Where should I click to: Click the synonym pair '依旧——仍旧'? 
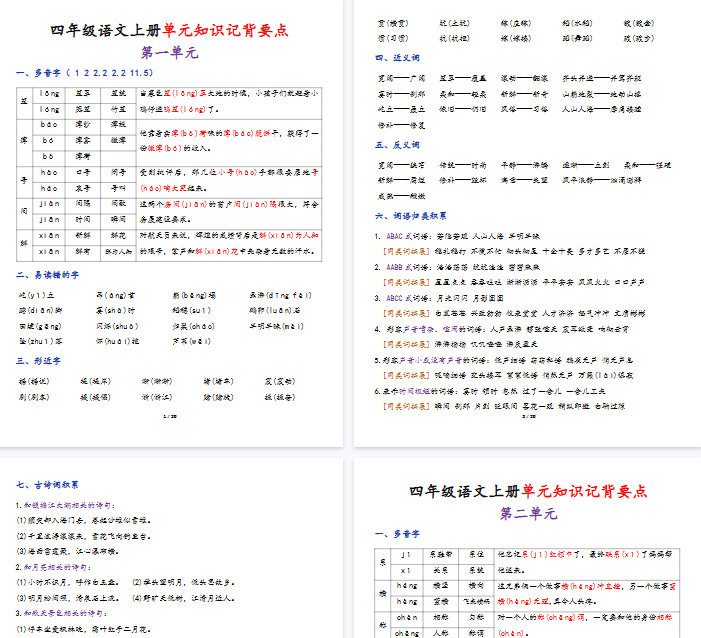[463, 109]
